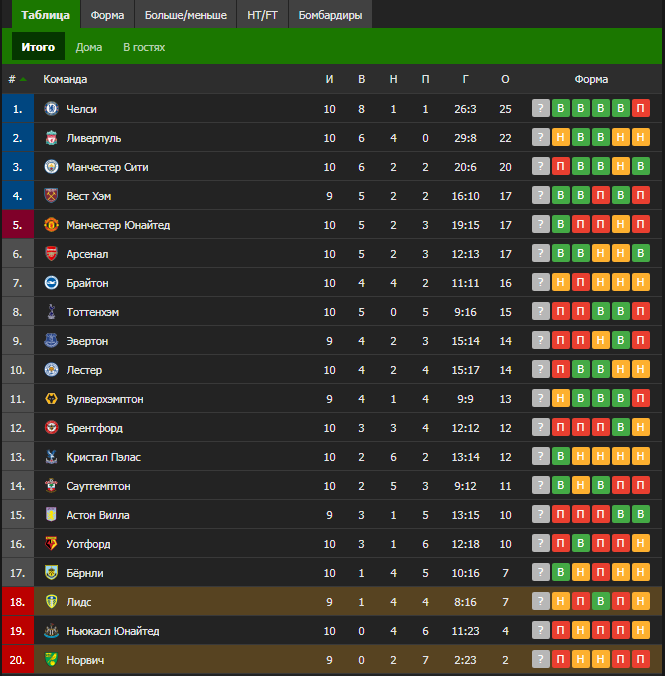Click the Watford crest icon

(51, 544)
